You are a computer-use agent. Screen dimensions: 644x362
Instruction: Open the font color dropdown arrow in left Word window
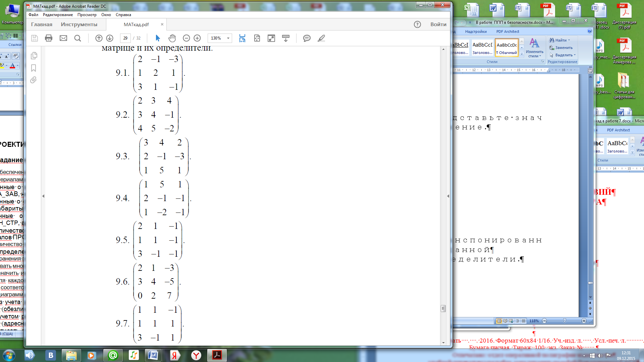point(17,66)
